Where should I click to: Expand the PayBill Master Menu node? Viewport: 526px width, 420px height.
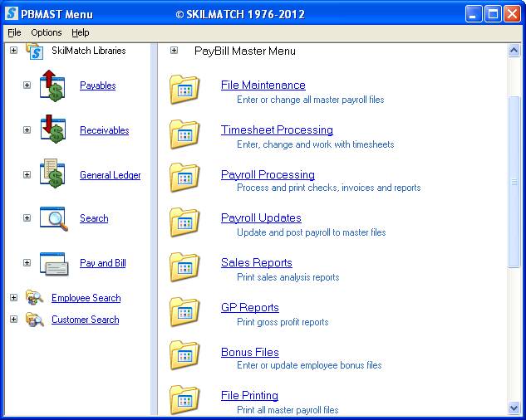(174, 51)
